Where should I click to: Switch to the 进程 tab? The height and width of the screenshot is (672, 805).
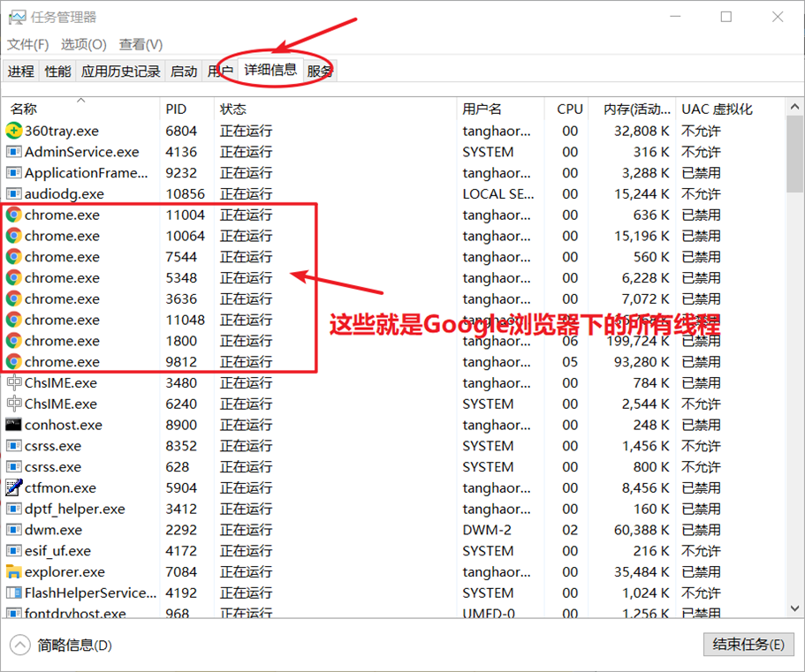coord(21,71)
